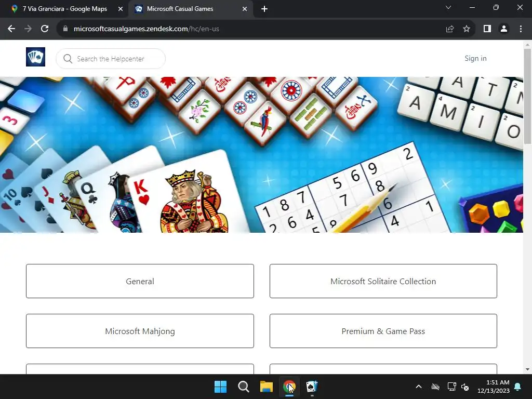
Task: Click the hero banner games image
Action: [x=261, y=155]
